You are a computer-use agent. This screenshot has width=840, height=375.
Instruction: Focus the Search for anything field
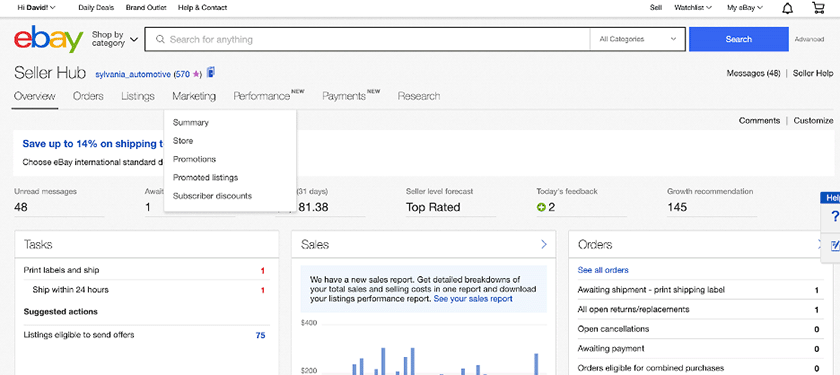tap(367, 39)
